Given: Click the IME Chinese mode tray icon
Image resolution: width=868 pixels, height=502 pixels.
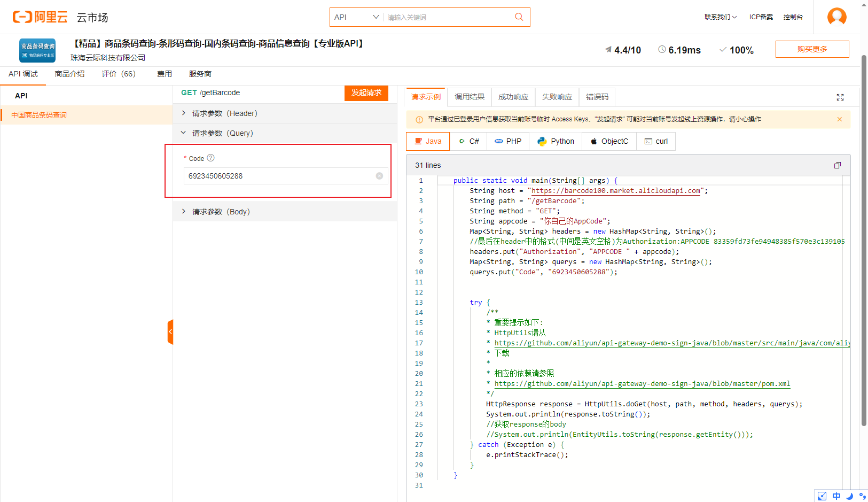Looking at the screenshot, I should click(x=836, y=496).
